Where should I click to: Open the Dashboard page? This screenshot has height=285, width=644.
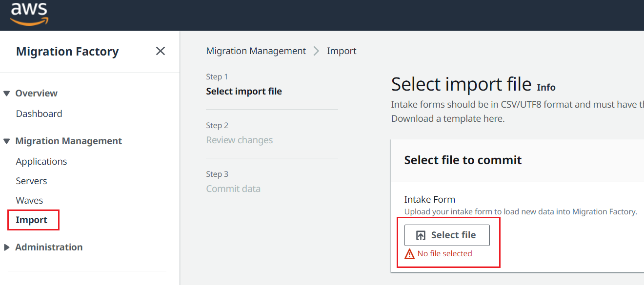pyautogui.click(x=39, y=114)
